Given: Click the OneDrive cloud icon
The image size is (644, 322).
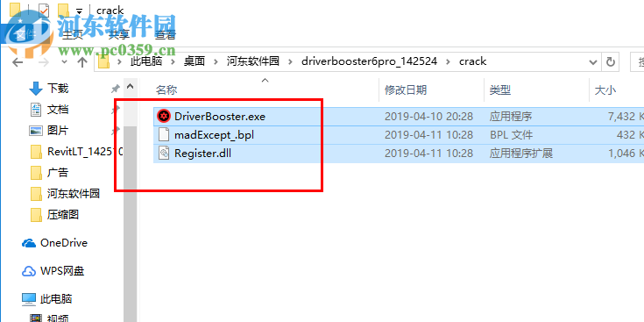Looking at the screenshot, I should [29, 243].
